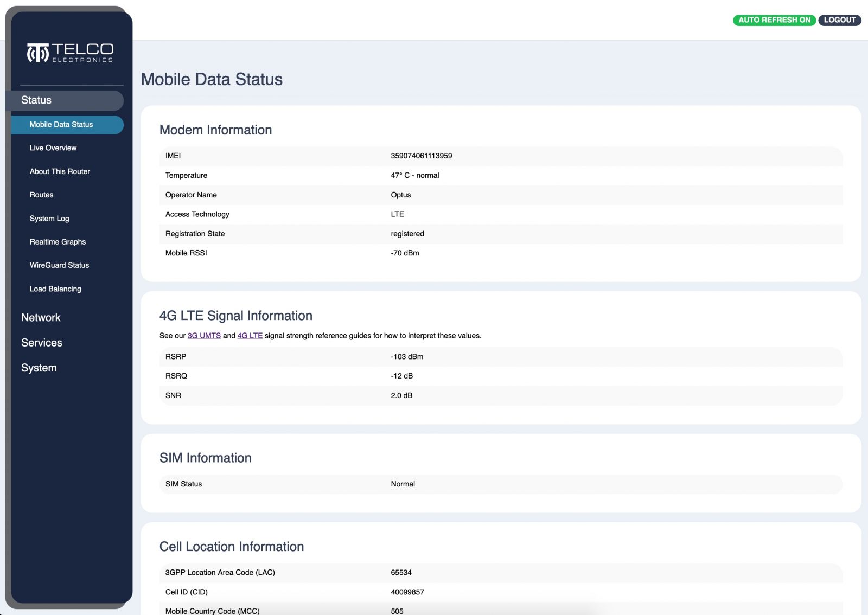Click the RSRP row label
This screenshot has height=615, width=868.
[176, 356]
